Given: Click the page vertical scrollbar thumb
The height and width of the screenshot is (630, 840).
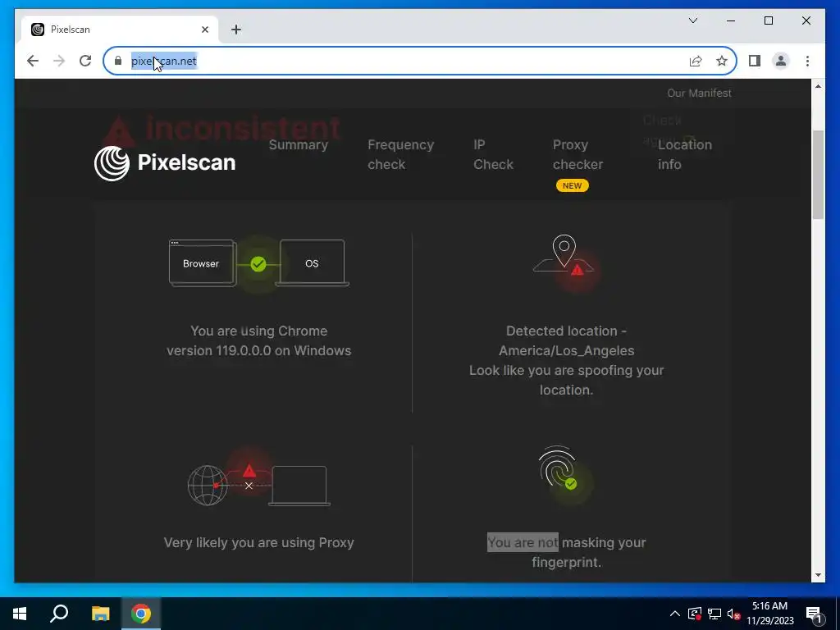Looking at the screenshot, I should (818, 175).
